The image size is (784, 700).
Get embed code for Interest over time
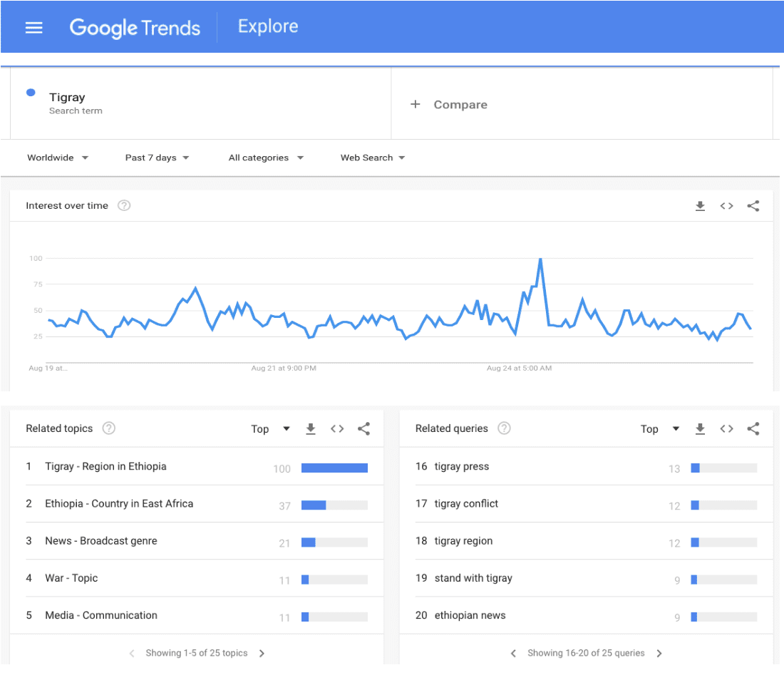[x=726, y=206]
